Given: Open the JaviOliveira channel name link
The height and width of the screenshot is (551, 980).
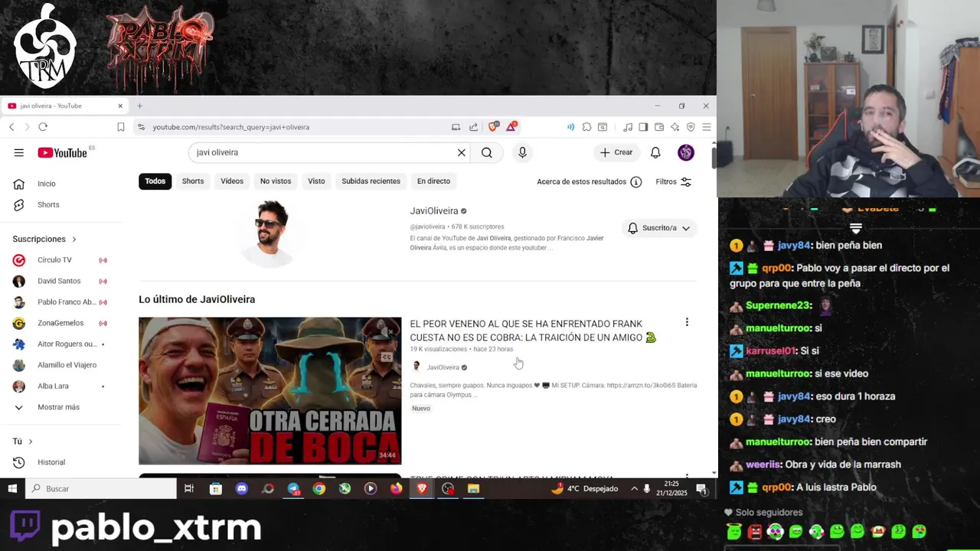Looking at the screenshot, I should point(433,211).
